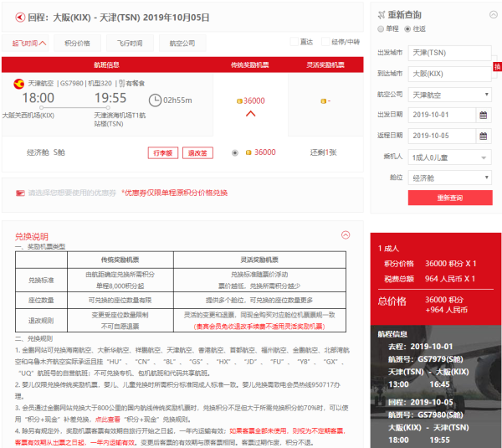Click the 传统奖励机票 column header

[x=249, y=65]
